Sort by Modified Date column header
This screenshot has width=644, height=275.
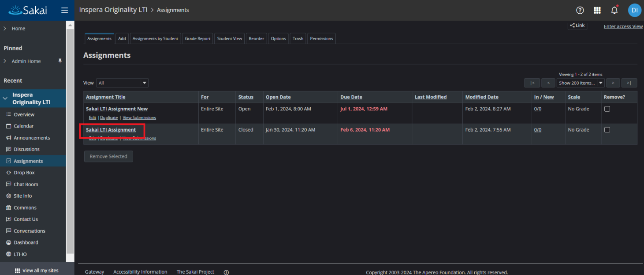pyautogui.click(x=482, y=97)
